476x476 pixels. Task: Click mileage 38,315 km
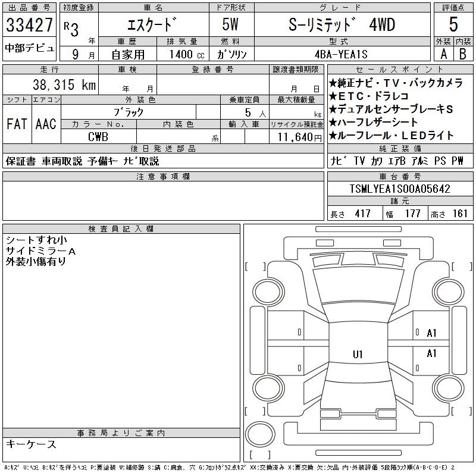tap(64, 84)
